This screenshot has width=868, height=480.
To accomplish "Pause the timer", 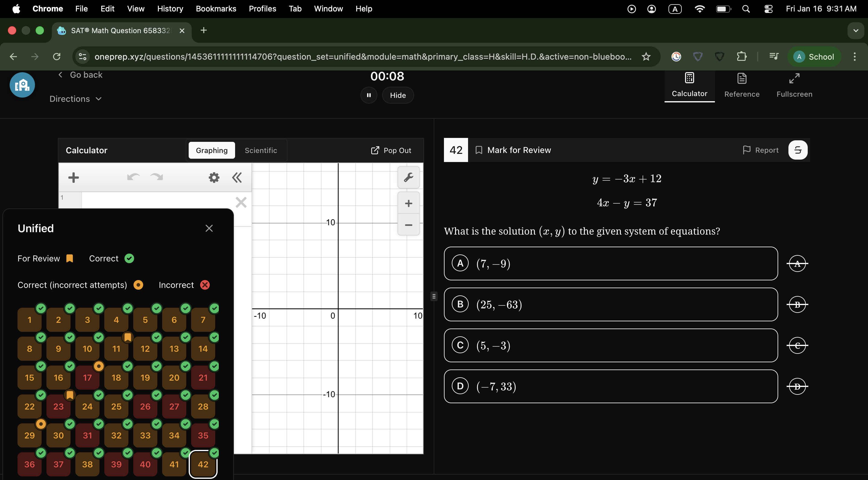I will point(369,95).
